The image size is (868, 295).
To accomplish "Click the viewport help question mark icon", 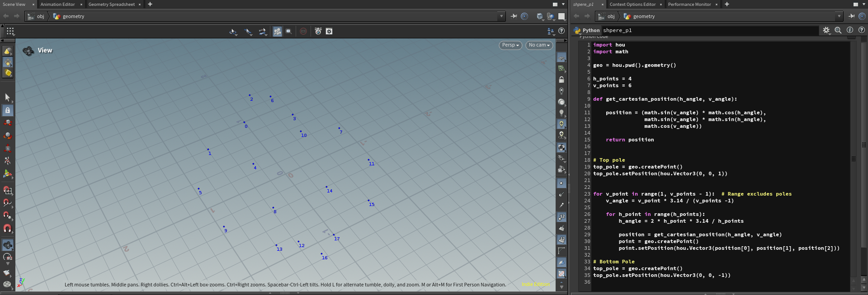I will (561, 31).
